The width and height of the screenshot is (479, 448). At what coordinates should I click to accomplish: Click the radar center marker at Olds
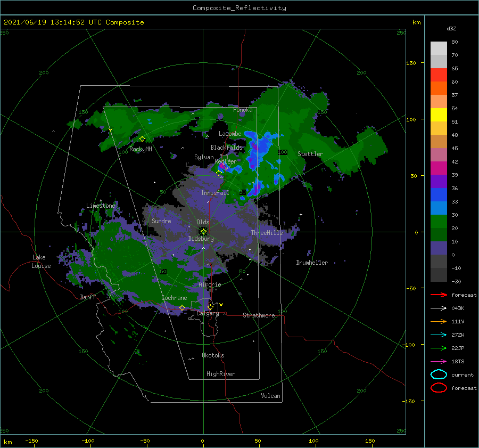coord(203,232)
